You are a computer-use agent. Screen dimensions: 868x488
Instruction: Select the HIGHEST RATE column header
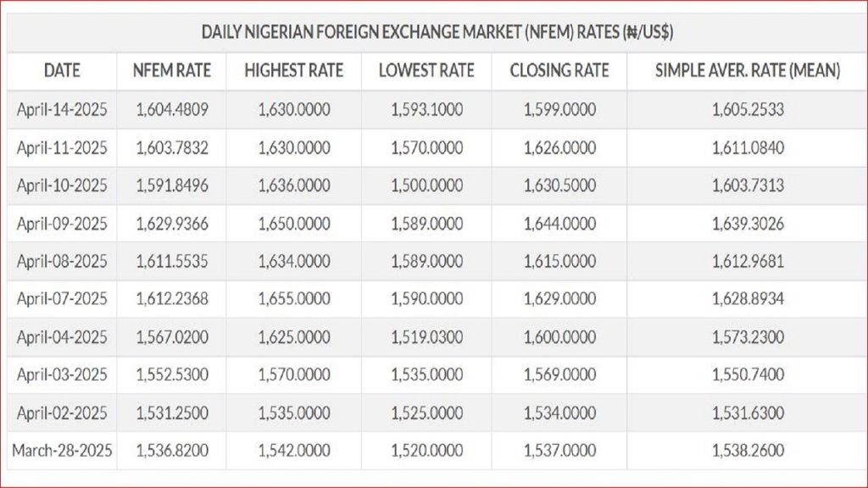pyautogui.click(x=294, y=72)
